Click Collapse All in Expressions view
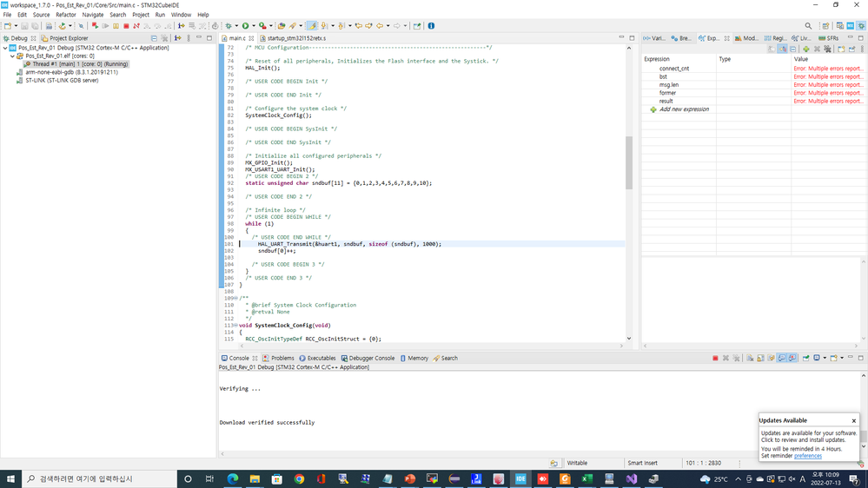Image resolution: width=868 pixels, height=488 pixels. (x=792, y=49)
